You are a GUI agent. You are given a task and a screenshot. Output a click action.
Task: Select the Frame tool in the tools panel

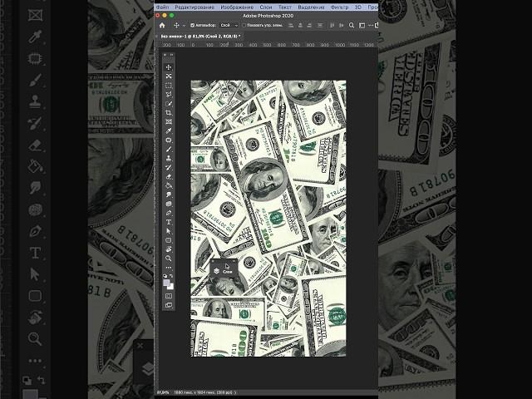point(169,122)
